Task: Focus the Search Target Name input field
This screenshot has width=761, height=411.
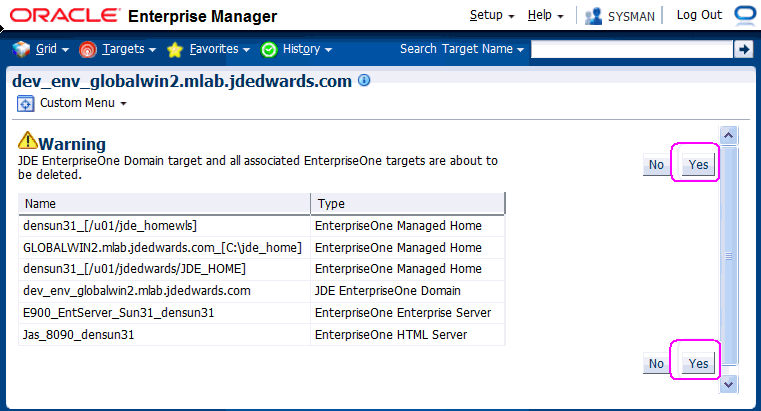Action: coord(630,49)
